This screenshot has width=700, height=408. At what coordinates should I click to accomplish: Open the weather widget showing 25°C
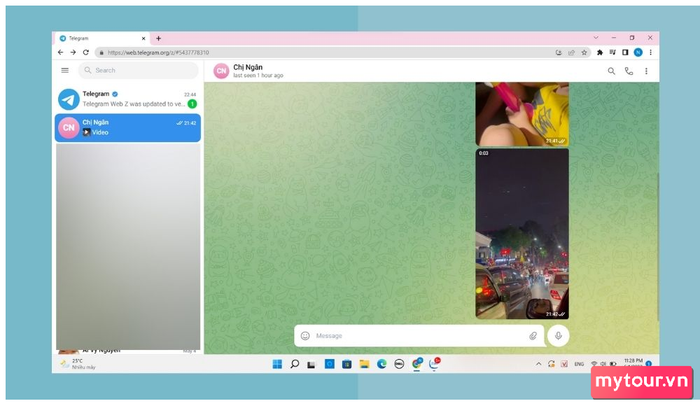[79, 364]
